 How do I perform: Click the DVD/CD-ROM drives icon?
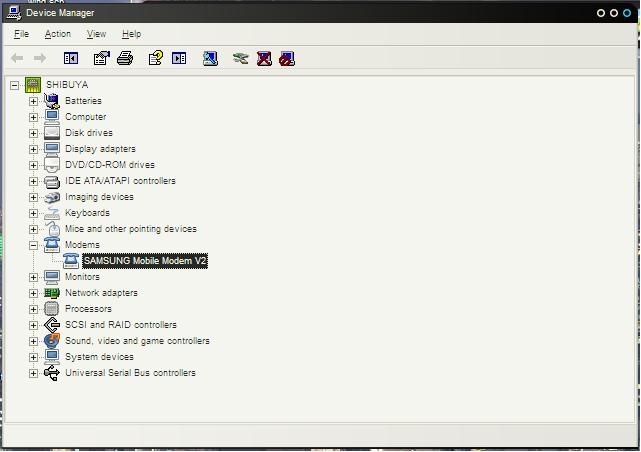pos(52,165)
